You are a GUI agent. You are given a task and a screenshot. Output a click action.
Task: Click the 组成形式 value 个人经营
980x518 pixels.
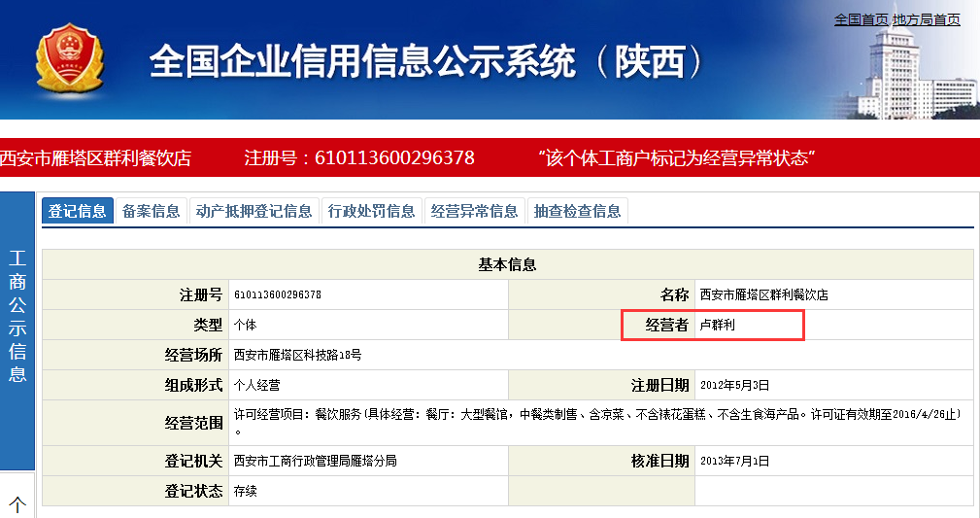(x=256, y=386)
